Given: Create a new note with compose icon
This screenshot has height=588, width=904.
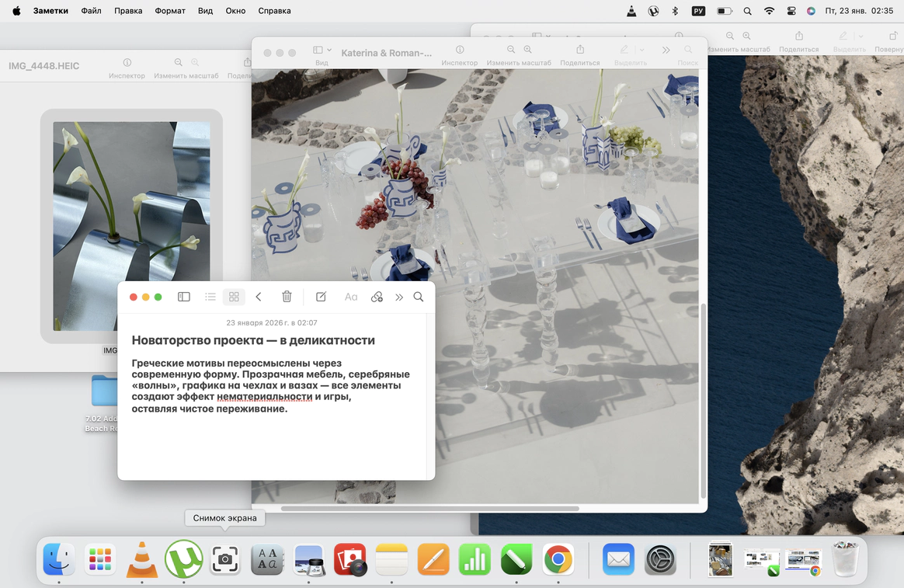Looking at the screenshot, I should (x=321, y=297).
